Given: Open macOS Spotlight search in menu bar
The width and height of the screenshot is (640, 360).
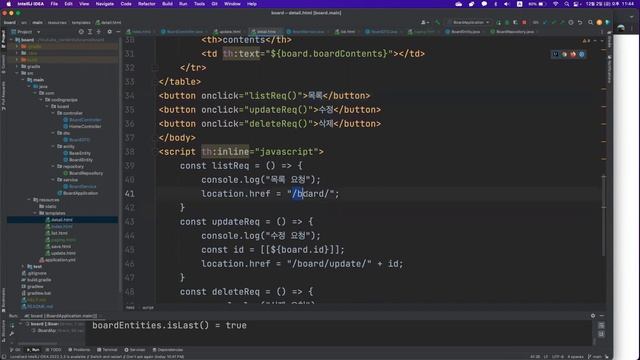Looking at the screenshot, I should tap(567, 4).
